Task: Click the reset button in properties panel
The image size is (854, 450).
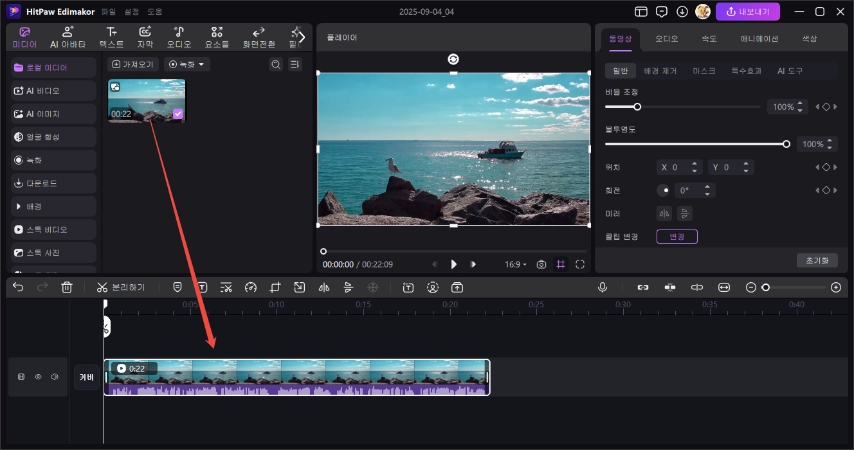Action: click(816, 260)
